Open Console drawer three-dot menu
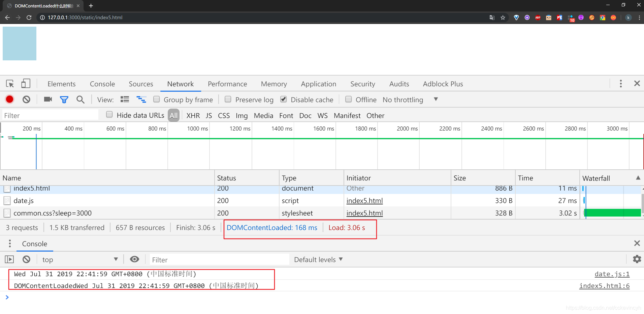Image resolution: width=644 pixels, height=314 pixels. (x=10, y=243)
